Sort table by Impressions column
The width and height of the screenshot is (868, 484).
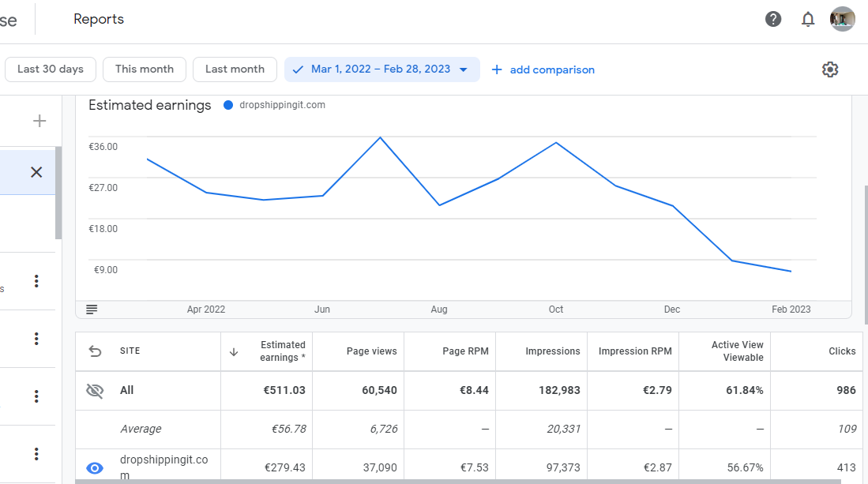point(552,351)
